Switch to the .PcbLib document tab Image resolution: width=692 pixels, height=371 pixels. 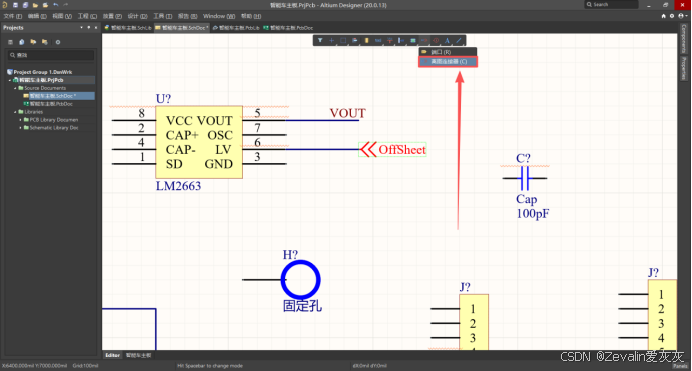click(x=236, y=27)
